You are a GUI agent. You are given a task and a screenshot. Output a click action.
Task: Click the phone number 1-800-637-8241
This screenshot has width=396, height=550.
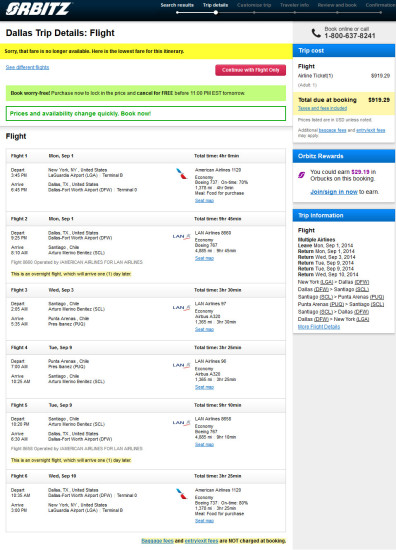[x=350, y=36]
